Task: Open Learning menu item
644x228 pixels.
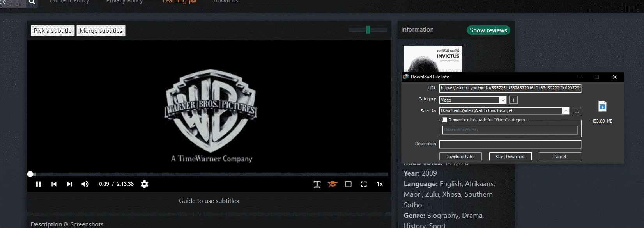Action: click(x=179, y=2)
